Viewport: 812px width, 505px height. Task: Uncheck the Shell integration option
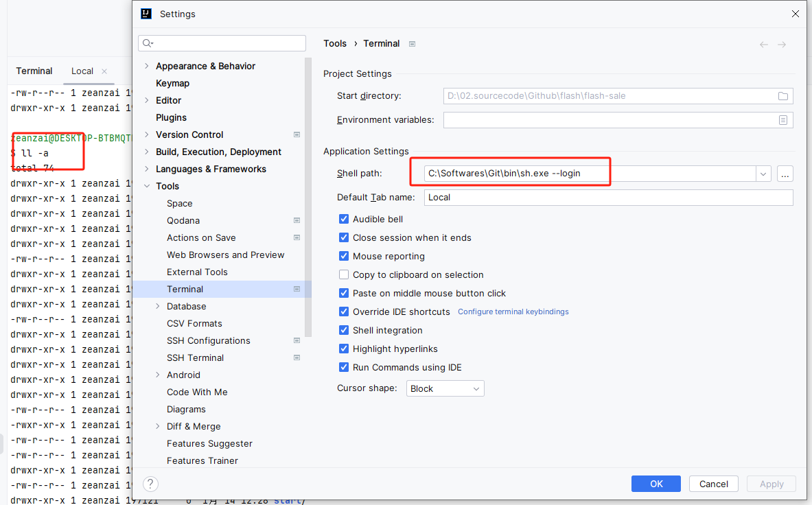click(x=344, y=331)
